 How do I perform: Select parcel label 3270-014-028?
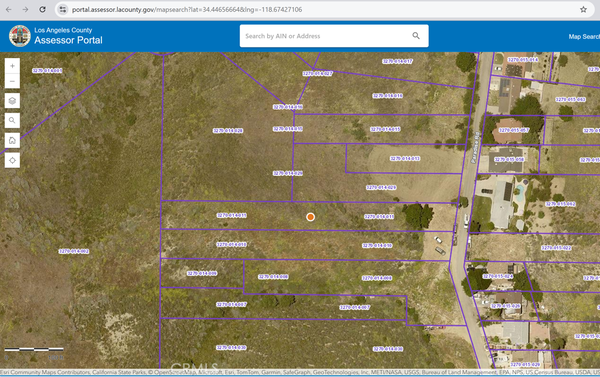(x=228, y=131)
